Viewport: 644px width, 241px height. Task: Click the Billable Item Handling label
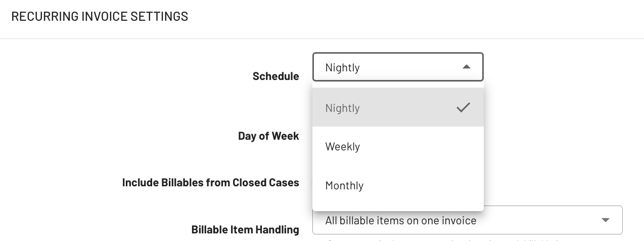245,230
